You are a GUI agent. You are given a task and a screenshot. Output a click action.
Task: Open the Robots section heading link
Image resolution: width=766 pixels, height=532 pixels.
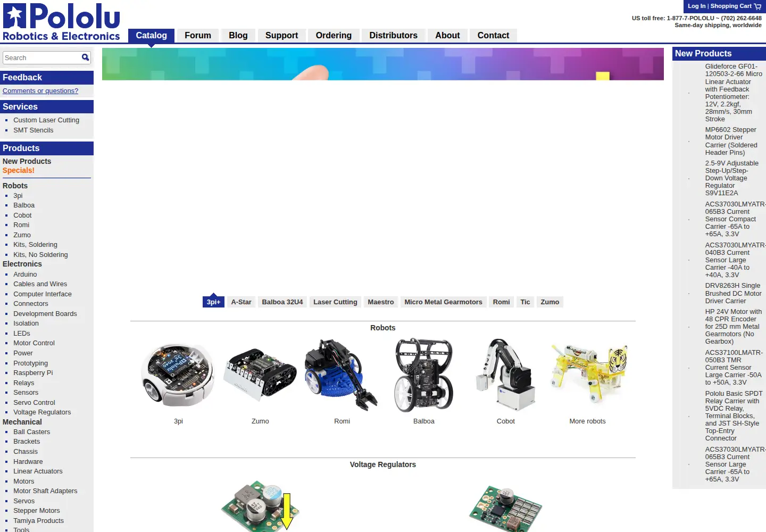tap(383, 328)
